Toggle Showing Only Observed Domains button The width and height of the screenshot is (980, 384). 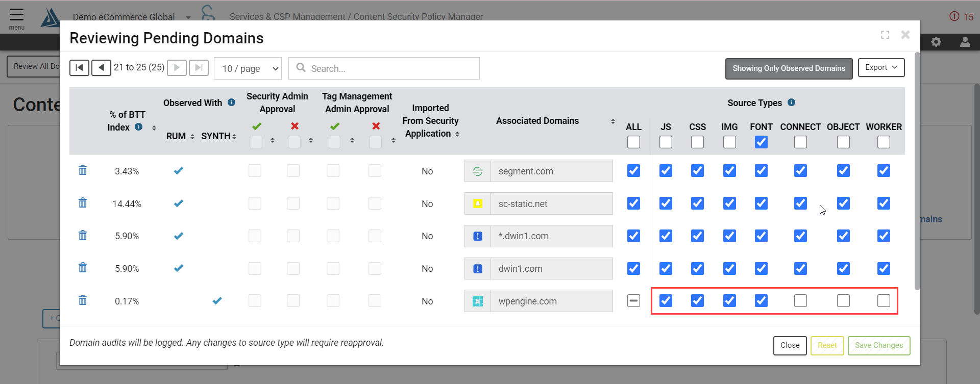click(789, 68)
